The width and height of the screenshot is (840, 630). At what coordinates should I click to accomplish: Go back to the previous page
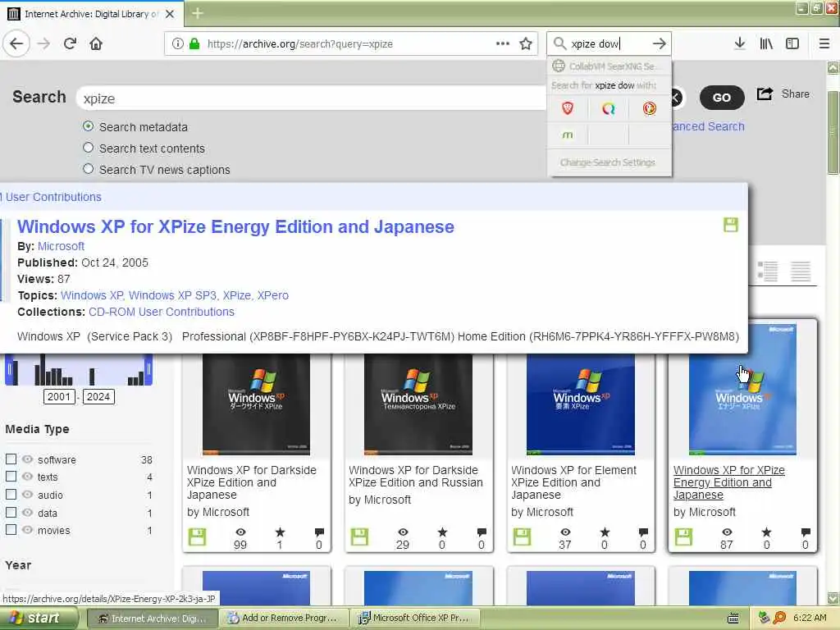tap(16, 44)
